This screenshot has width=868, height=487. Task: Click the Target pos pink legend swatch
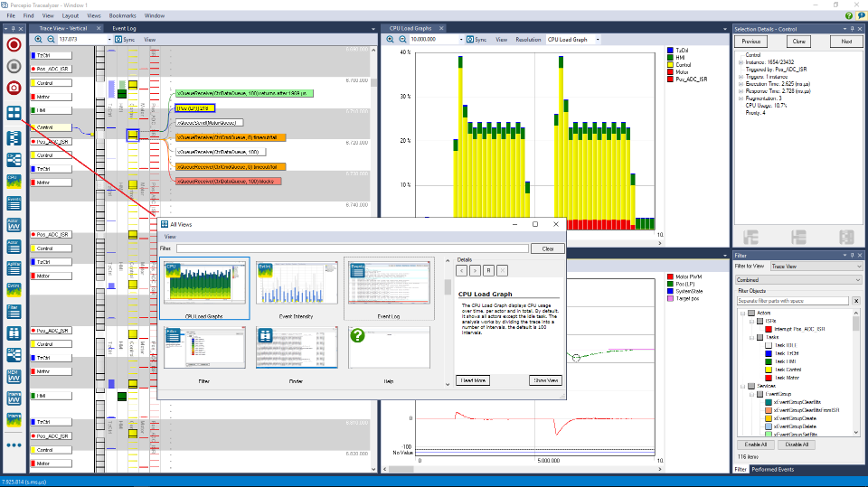click(670, 299)
